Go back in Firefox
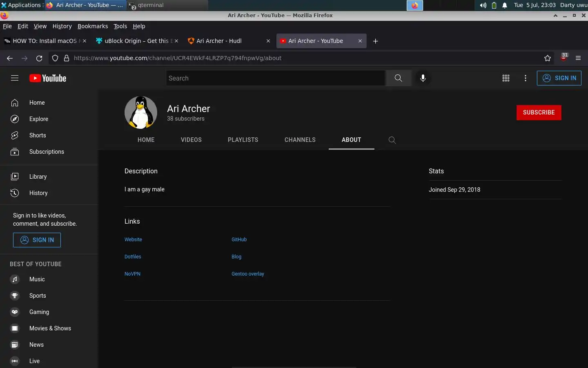Image resolution: width=588 pixels, height=368 pixels. tap(10, 58)
